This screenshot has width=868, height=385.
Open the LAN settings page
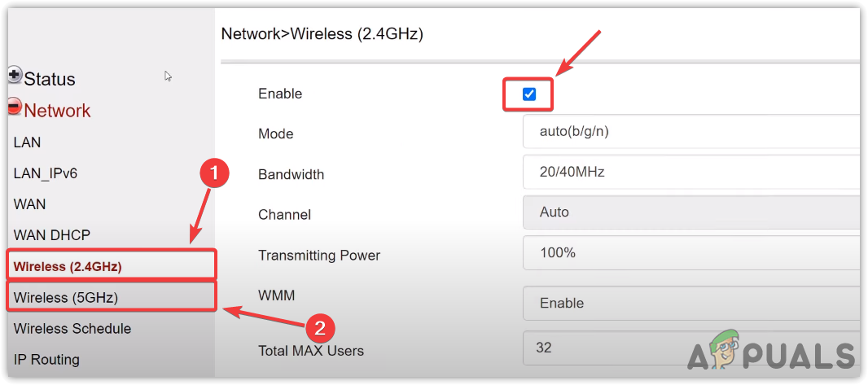coord(28,142)
